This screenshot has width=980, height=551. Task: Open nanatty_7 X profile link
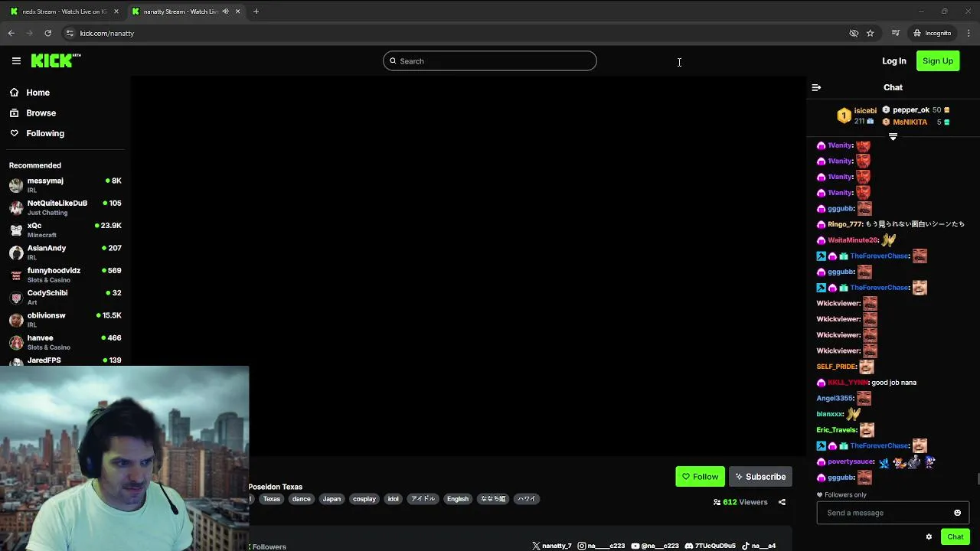pos(552,546)
